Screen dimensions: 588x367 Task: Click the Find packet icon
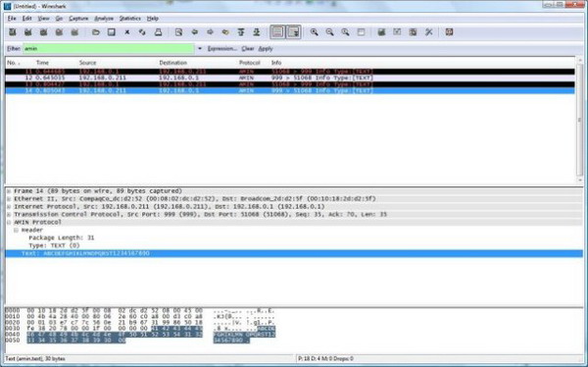[179, 32]
